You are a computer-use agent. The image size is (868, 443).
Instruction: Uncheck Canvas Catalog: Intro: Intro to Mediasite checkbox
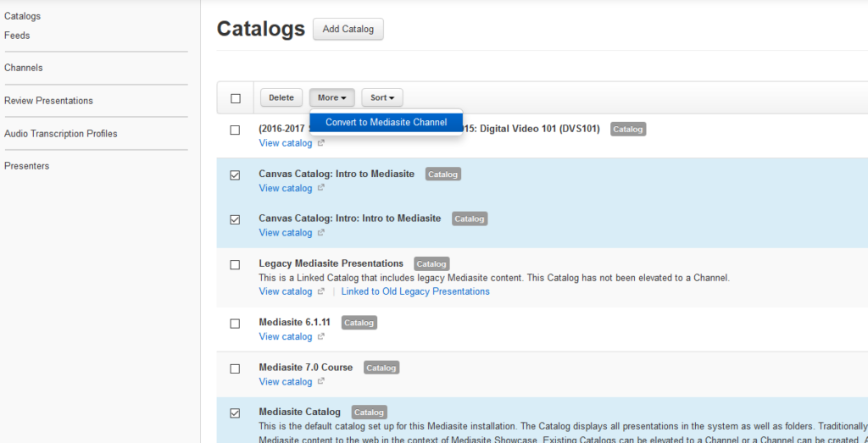235,219
